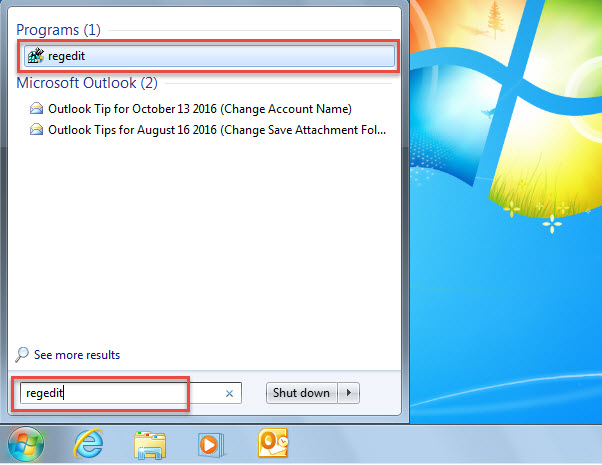The height and width of the screenshot is (465, 602).
Task: Click the envelope icon of the October 13 tip
Action: click(36, 109)
